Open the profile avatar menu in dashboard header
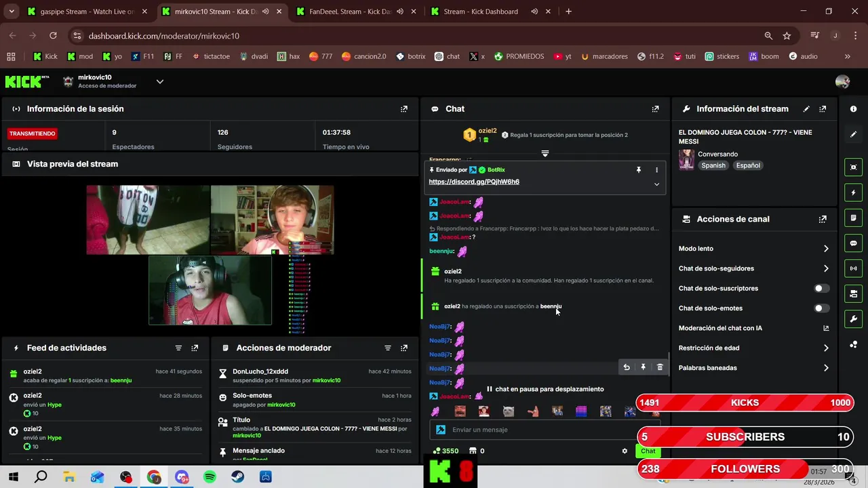Viewport: 868px width, 488px height. tap(842, 81)
